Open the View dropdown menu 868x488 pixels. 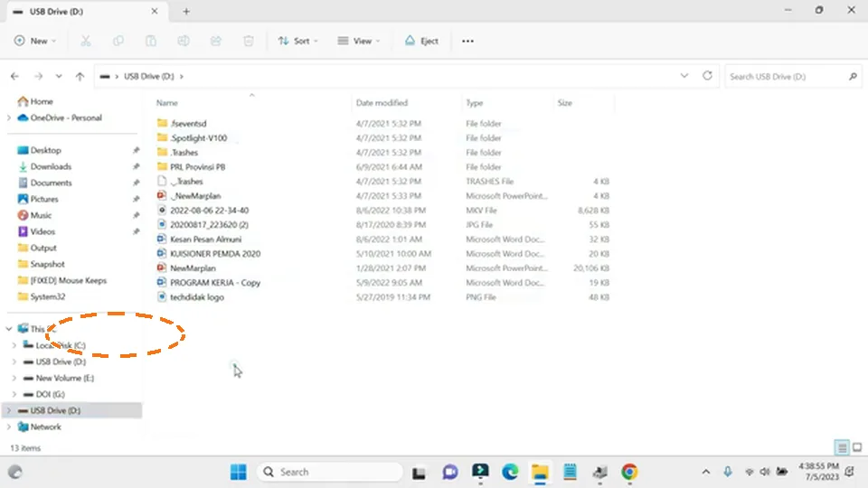click(359, 41)
